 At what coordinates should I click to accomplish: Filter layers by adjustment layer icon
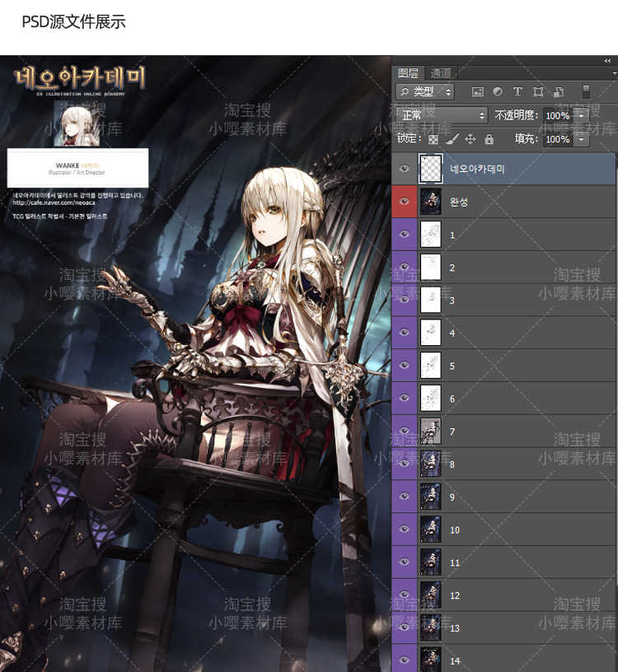pos(498,91)
